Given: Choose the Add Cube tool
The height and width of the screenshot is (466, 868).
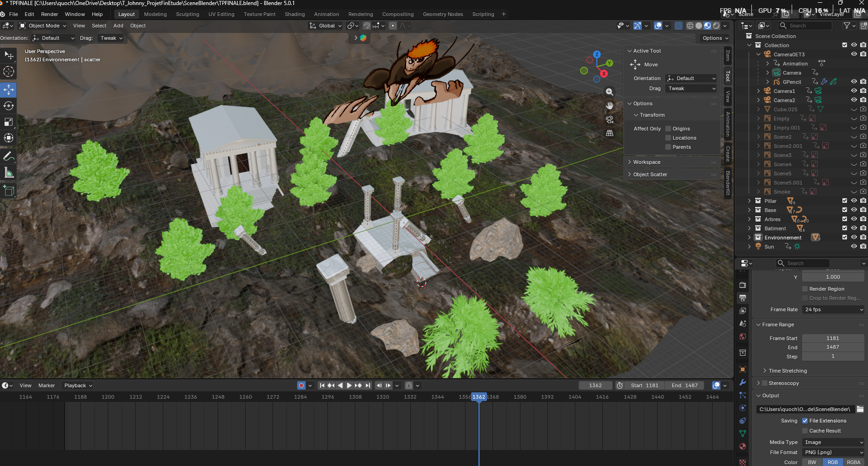Looking at the screenshot, I should 9,190.
